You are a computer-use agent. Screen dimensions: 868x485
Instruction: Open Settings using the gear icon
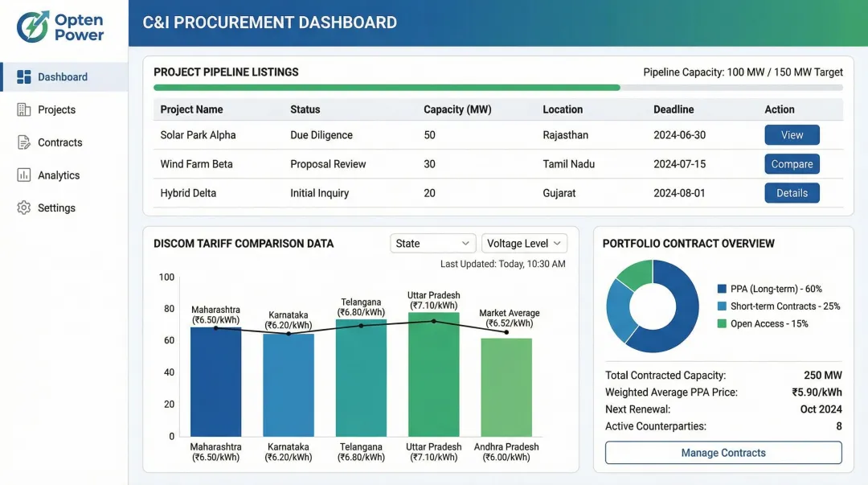(x=25, y=208)
